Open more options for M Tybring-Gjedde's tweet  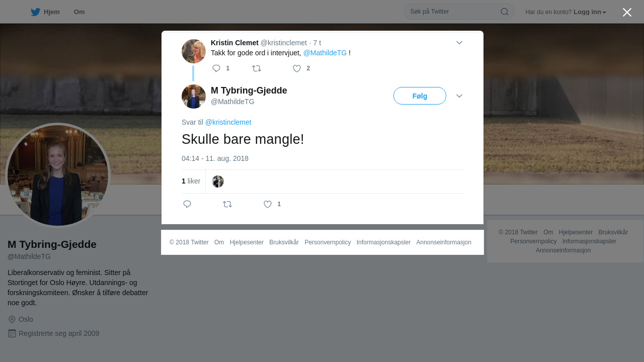459,96
